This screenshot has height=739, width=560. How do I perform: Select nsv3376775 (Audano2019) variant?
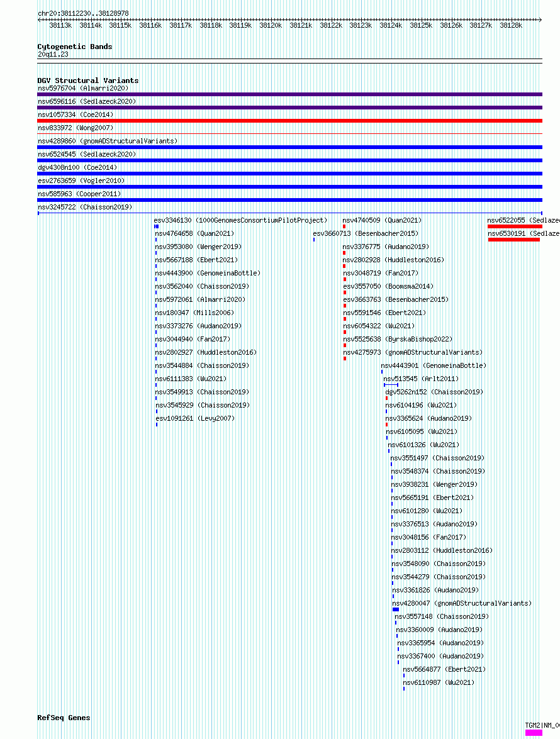(x=386, y=247)
